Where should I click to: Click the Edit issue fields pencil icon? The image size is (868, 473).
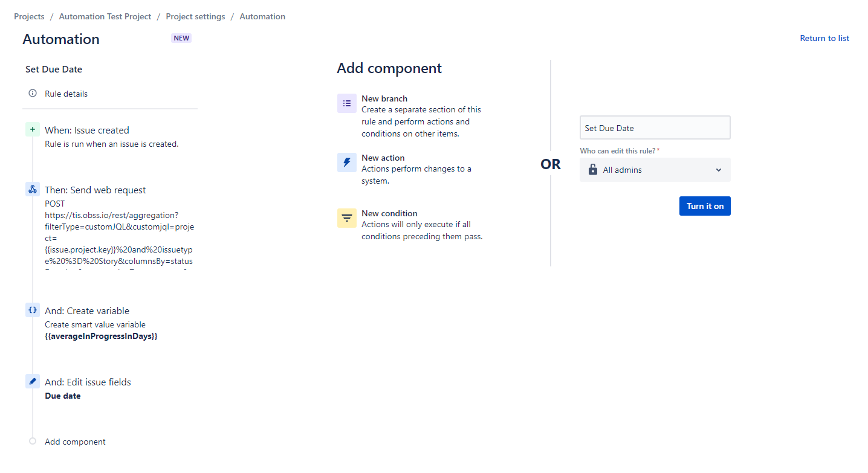[x=33, y=382]
